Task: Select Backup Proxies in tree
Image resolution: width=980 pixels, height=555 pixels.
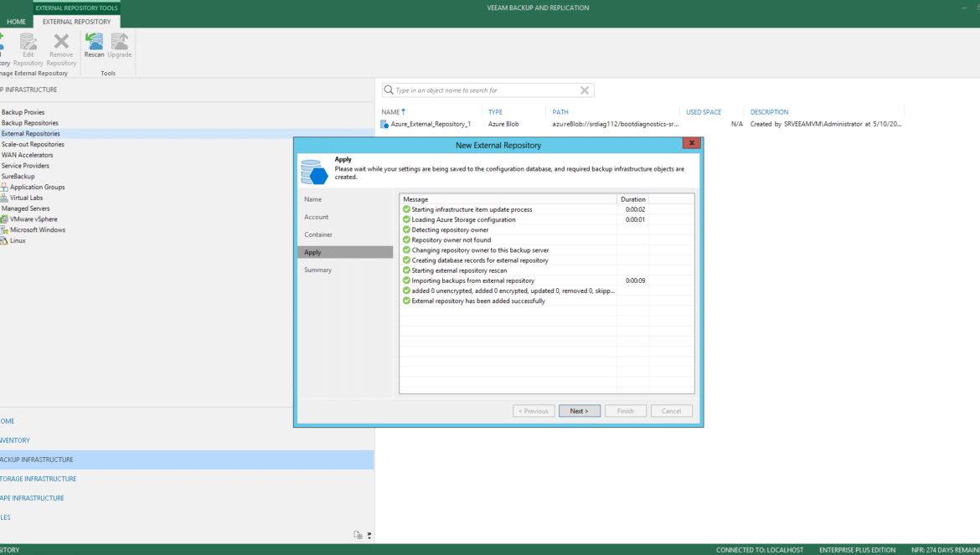Action: pyautogui.click(x=23, y=111)
